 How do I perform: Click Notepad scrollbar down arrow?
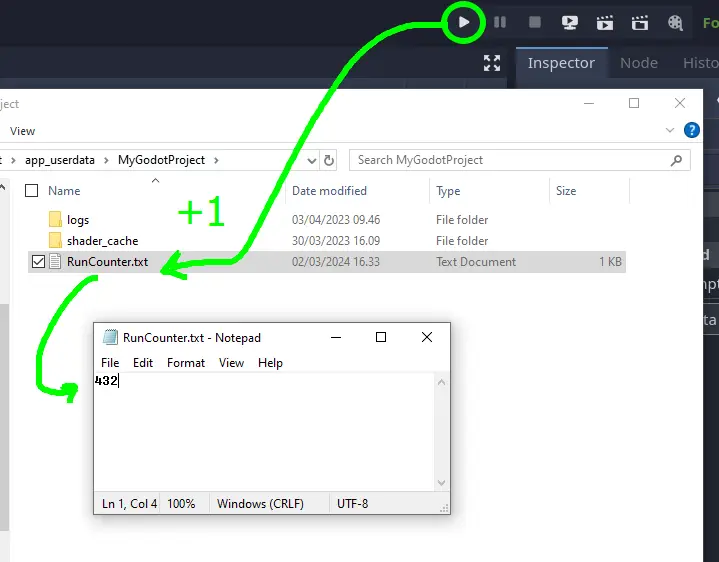coord(441,483)
